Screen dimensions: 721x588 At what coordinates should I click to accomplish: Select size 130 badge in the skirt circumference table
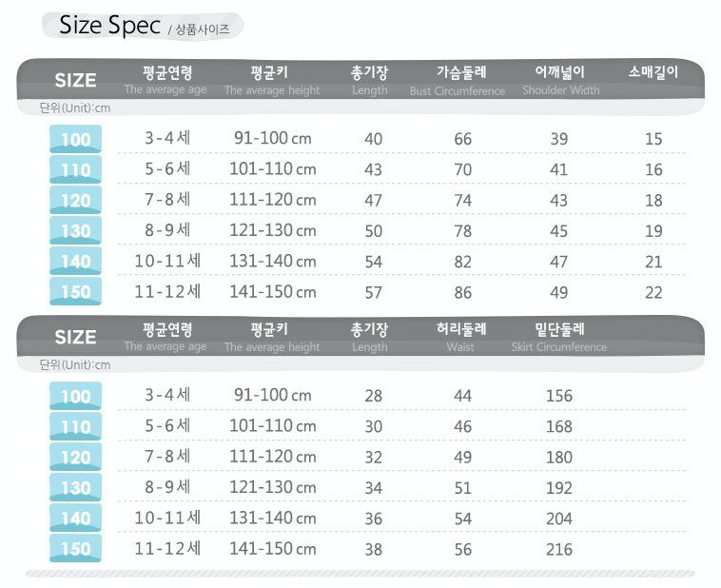coord(75,488)
